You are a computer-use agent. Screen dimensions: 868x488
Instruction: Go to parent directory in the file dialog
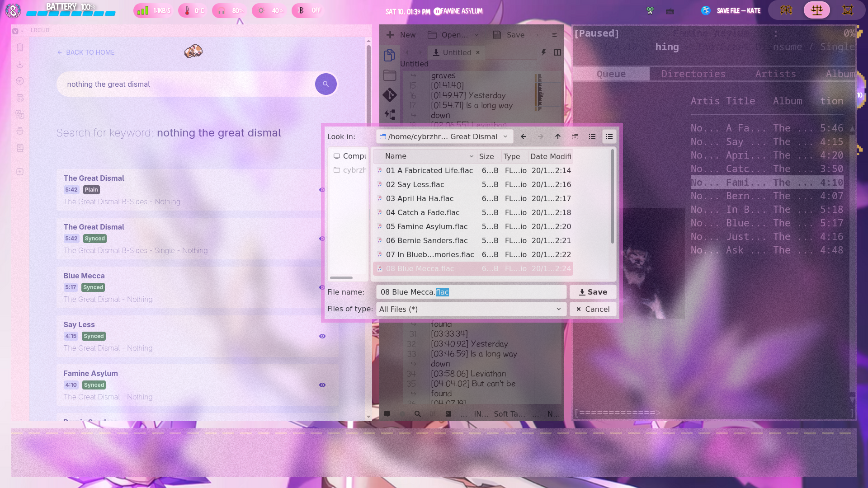tap(558, 136)
